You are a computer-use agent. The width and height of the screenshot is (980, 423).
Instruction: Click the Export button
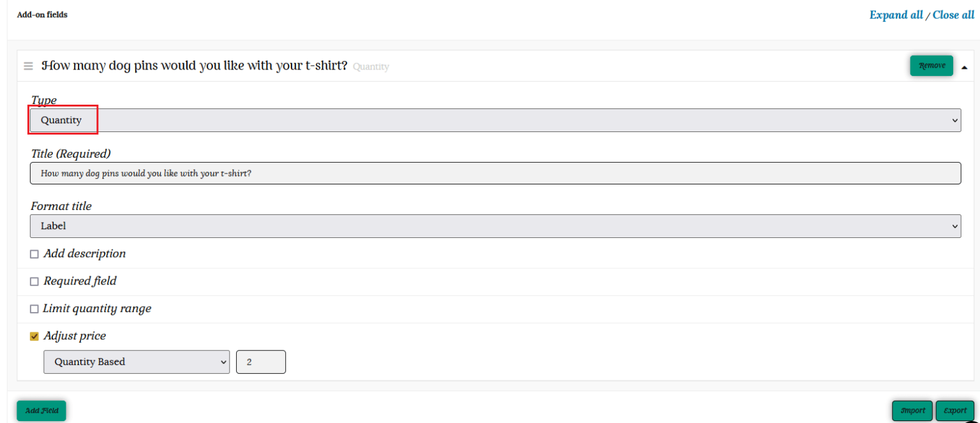[x=955, y=411]
